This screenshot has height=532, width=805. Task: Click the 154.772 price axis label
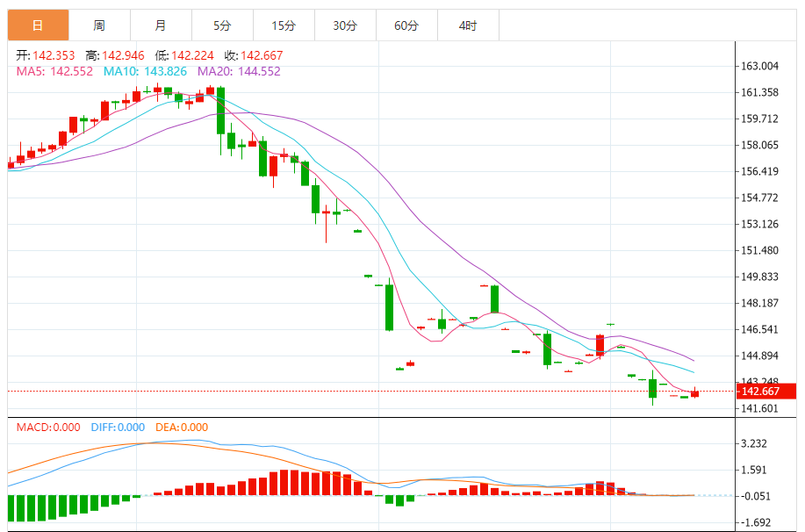pyautogui.click(x=759, y=198)
